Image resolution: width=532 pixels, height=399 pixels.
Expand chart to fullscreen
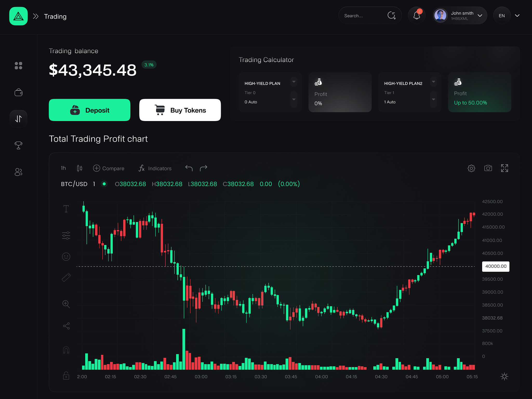(x=504, y=168)
